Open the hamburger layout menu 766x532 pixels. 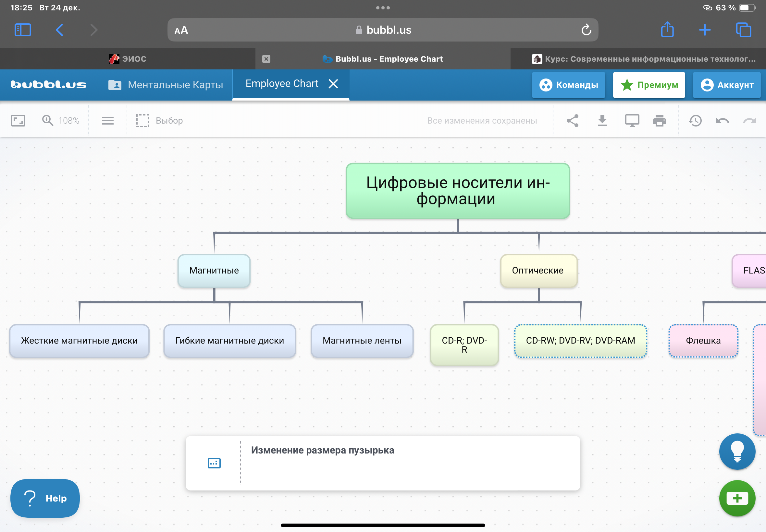coord(108,121)
